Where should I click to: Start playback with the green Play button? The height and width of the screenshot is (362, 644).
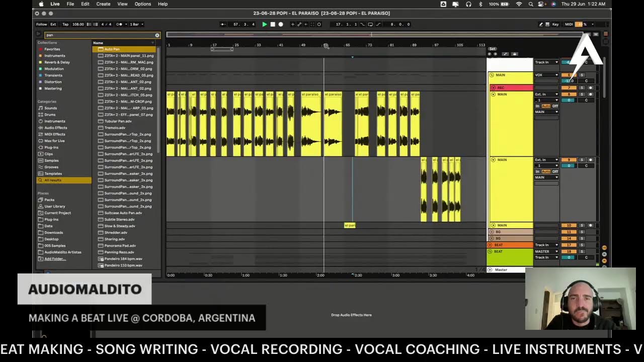tap(265, 24)
